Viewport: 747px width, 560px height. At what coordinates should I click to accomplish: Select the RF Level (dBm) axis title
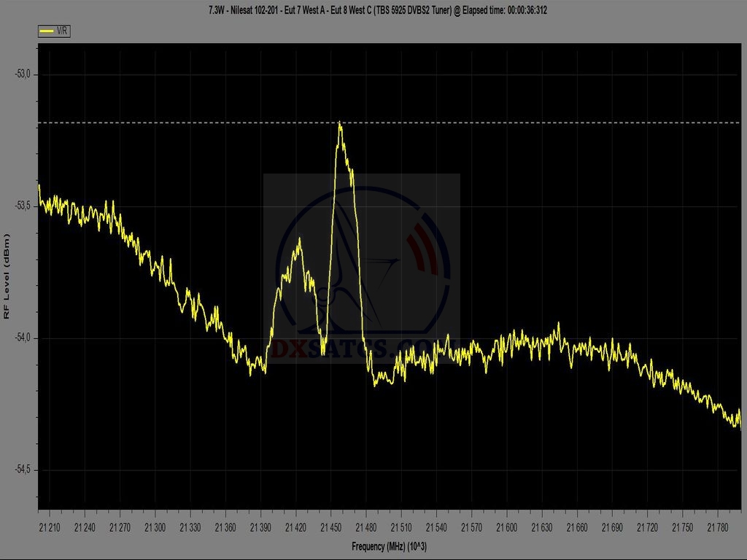coord(7,277)
